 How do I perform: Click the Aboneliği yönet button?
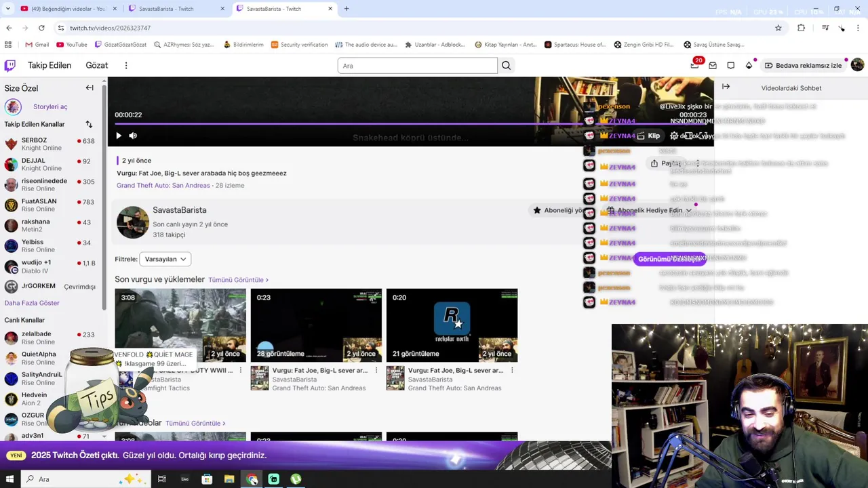tap(558, 210)
